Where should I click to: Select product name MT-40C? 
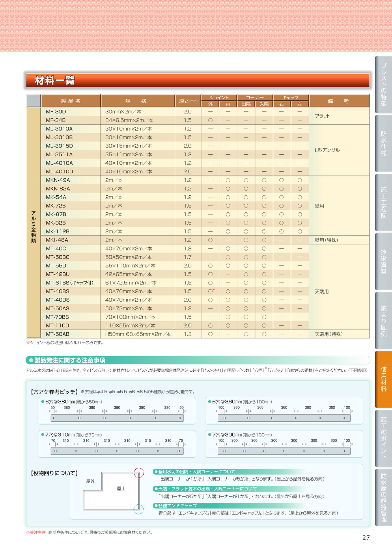click(x=56, y=248)
